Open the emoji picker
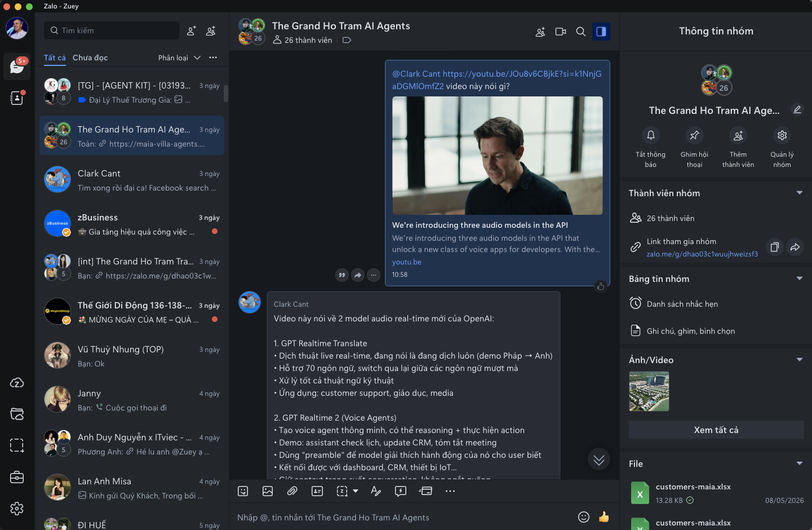 pyautogui.click(x=584, y=517)
